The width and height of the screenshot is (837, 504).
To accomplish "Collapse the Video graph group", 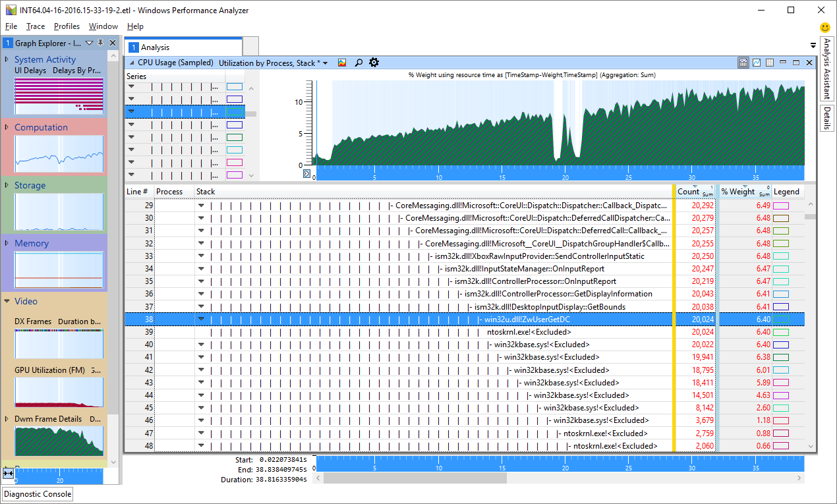I will pyautogui.click(x=7, y=301).
